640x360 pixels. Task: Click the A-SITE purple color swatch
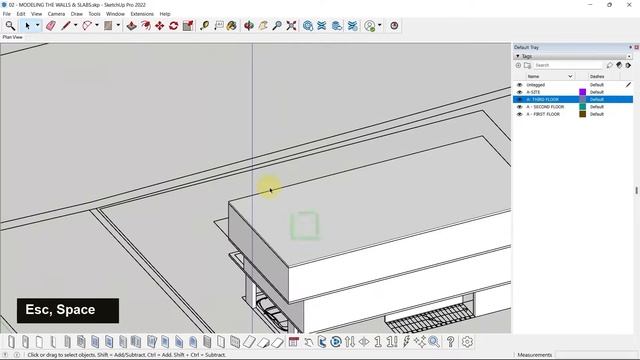click(582, 92)
